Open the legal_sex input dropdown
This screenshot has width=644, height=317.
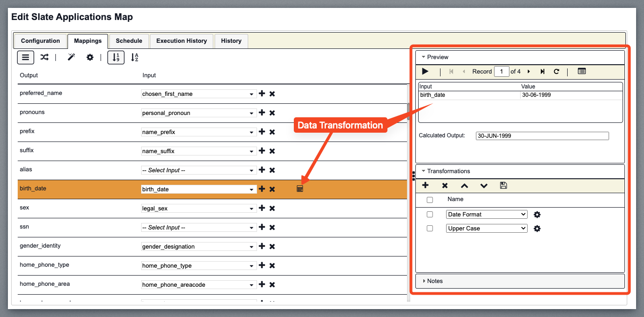click(x=199, y=209)
